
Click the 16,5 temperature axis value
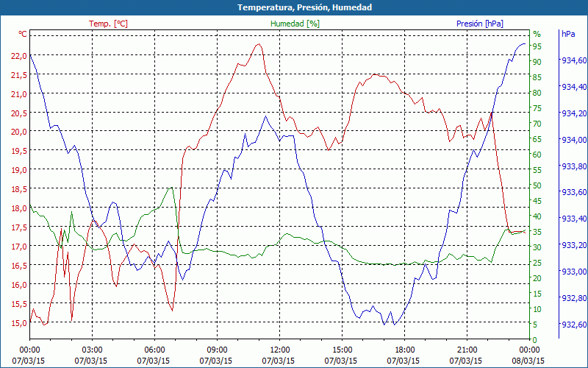tap(19, 266)
